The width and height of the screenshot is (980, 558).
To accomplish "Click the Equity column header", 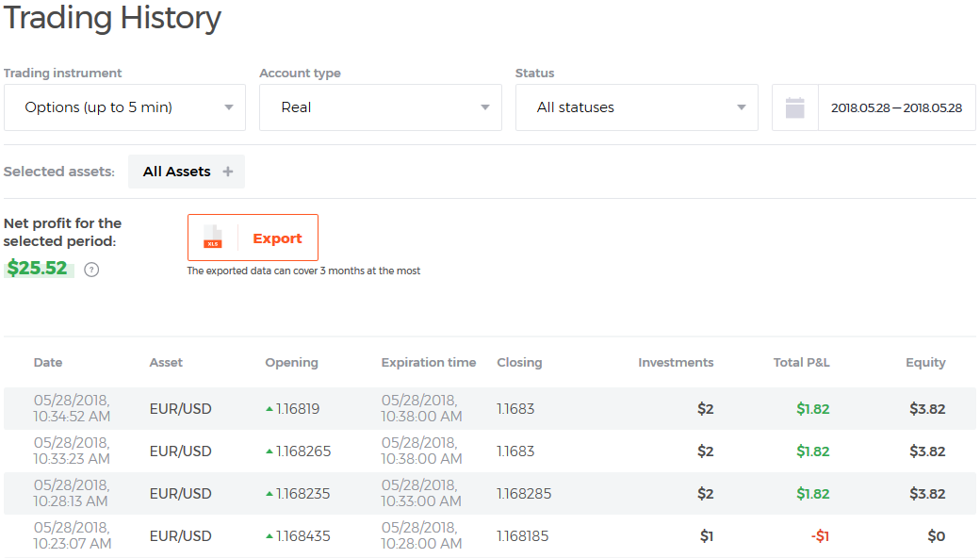I will (925, 362).
